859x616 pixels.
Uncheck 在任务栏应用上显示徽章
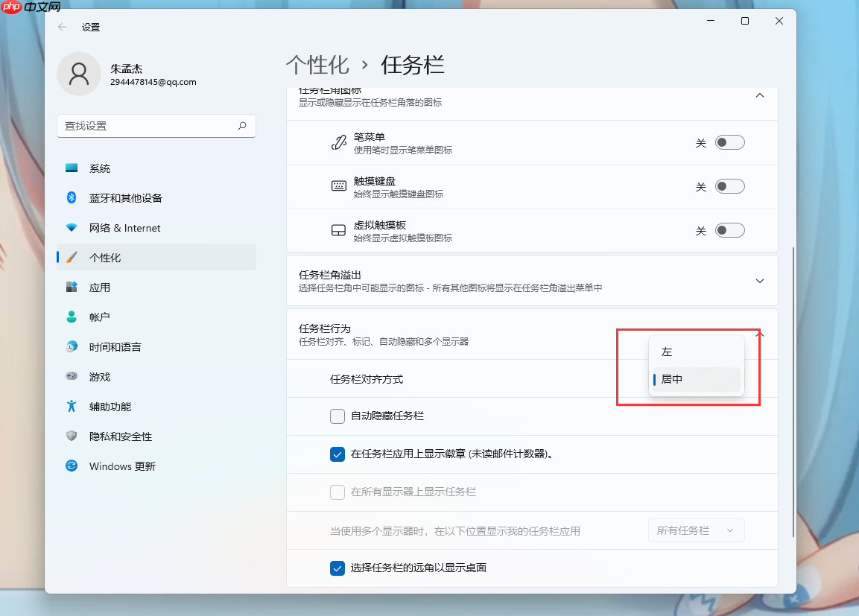click(x=337, y=454)
